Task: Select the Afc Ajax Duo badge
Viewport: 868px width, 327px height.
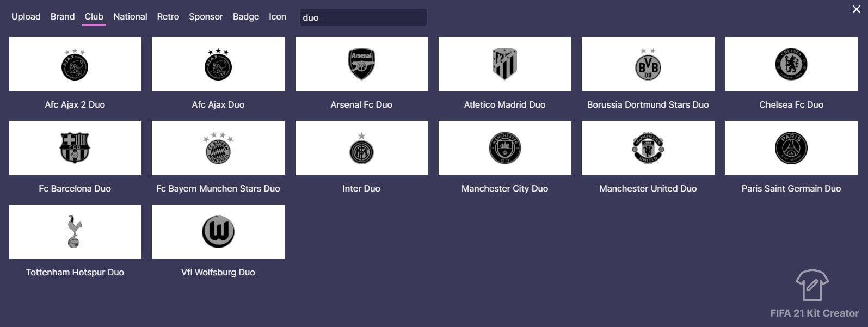Action: [218, 64]
